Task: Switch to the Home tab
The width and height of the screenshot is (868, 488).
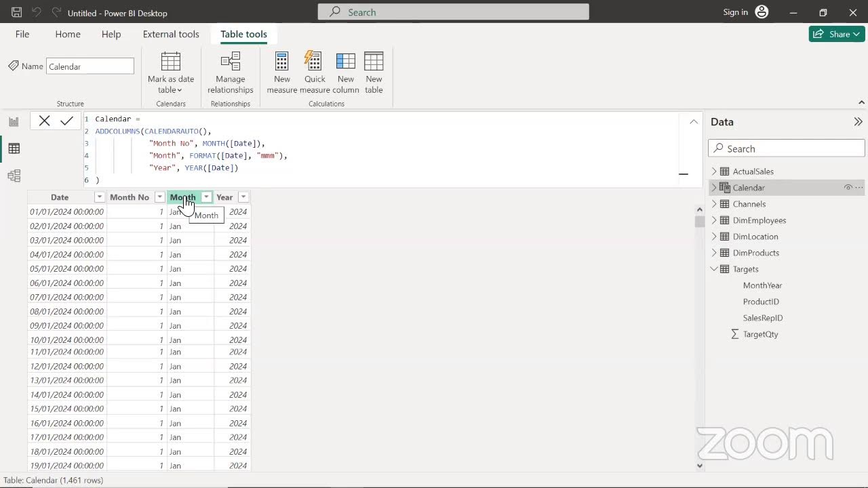Action: coord(68,34)
